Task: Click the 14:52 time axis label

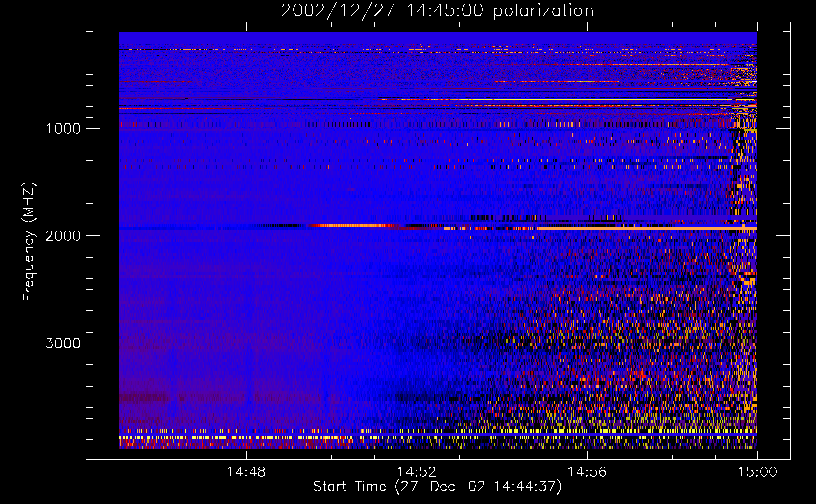Action: 417,472
